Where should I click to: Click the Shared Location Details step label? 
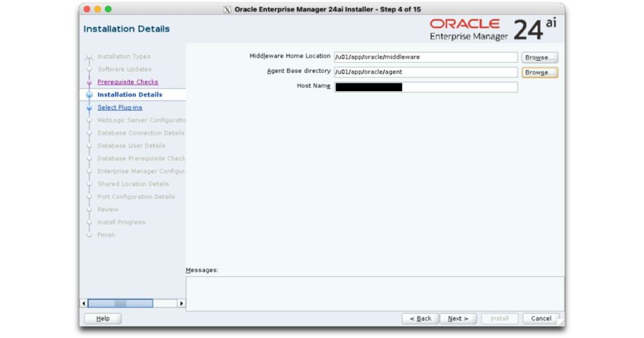tap(133, 183)
